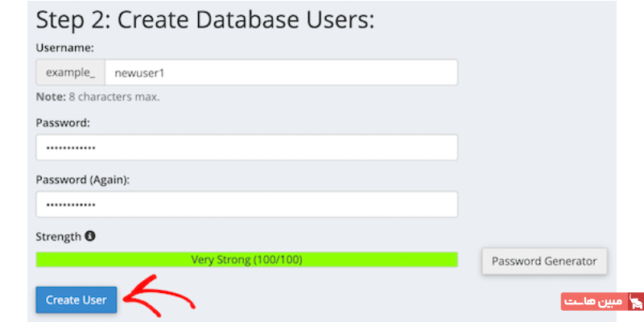This screenshot has height=322, width=644.
Task: Select the Password (Again) input box
Action: [x=246, y=204]
